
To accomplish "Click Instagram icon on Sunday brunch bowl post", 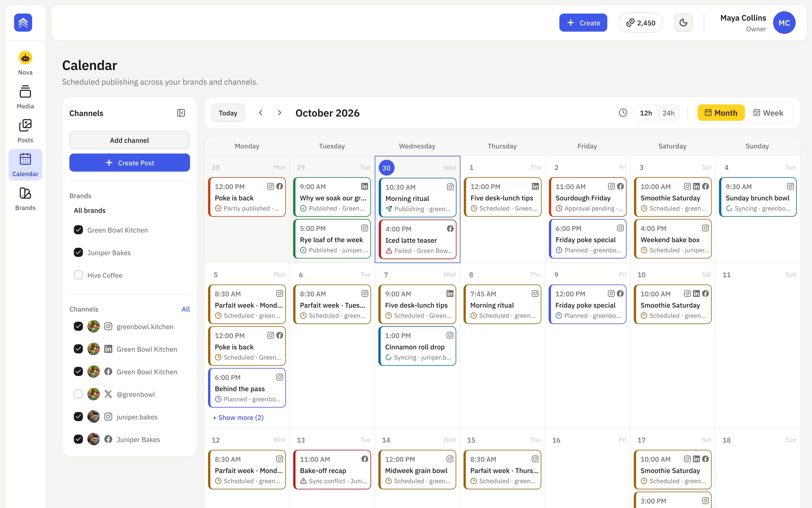I will (x=790, y=186).
